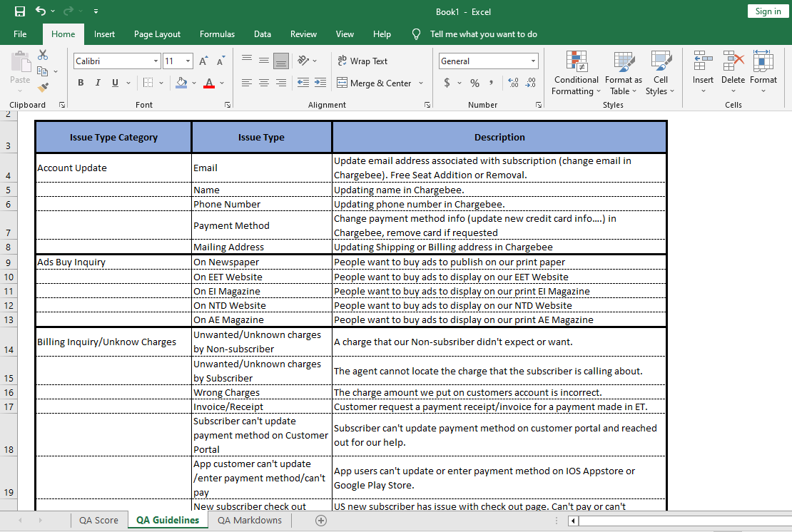The image size is (792, 532).
Task: Click the Save icon in title bar
Action: tap(19, 11)
